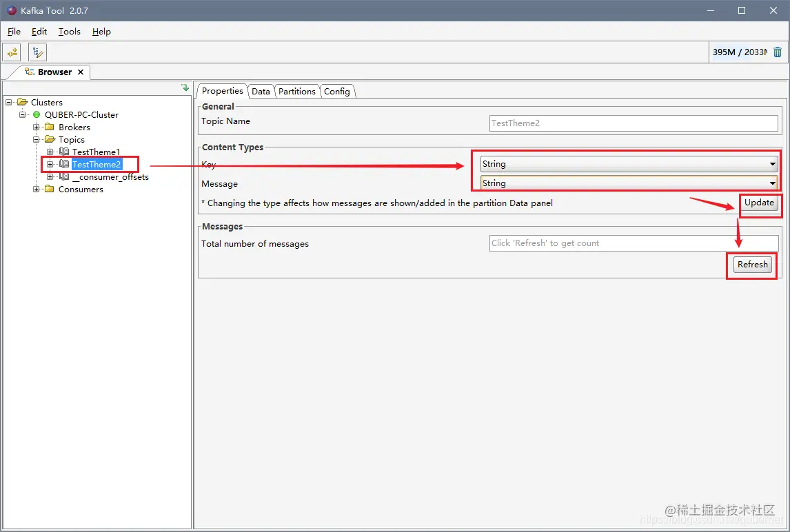The height and width of the screenshot is (532, 790).
Task: Maximize the Kafka Tool window
Action: (x=742, y=10)
